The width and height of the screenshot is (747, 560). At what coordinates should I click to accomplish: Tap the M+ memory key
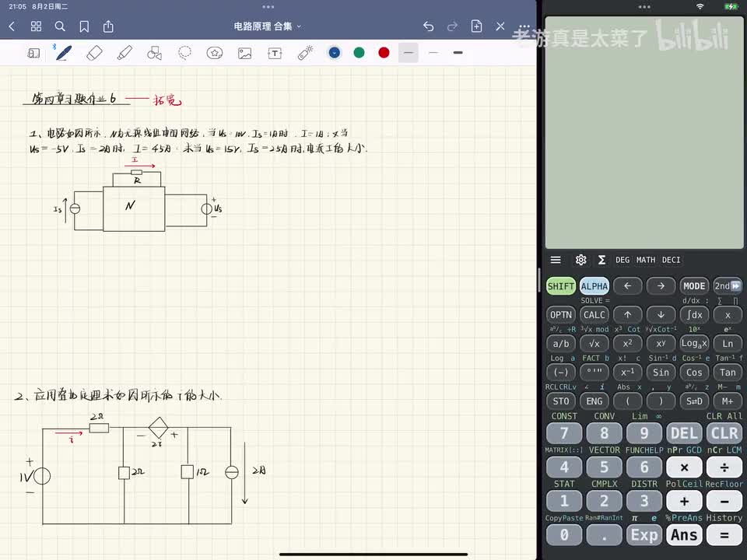[x=728, y=401]
